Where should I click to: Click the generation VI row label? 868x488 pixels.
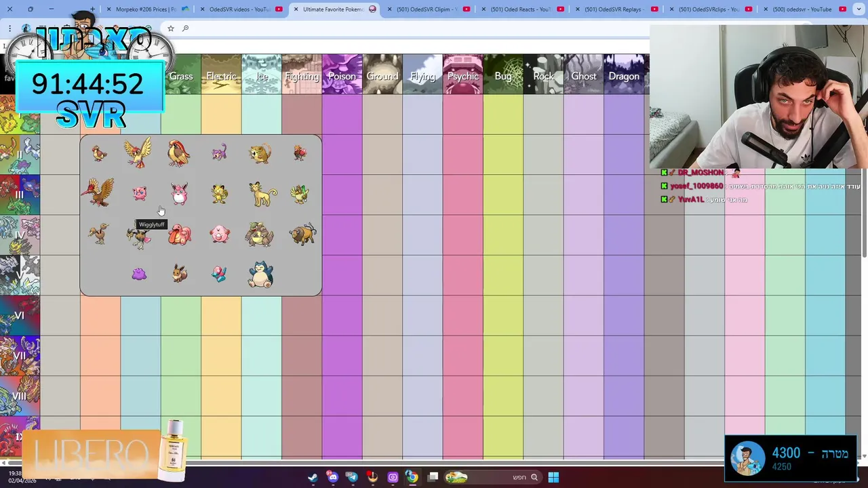point(20,316)
